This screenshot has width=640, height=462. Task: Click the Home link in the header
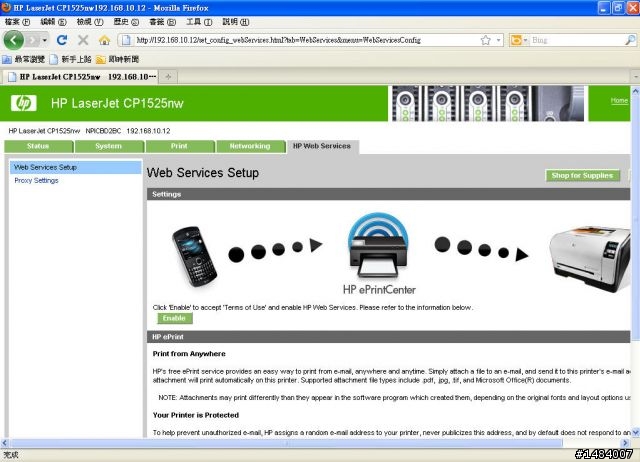pyautogui.click(x=619, y=100)
